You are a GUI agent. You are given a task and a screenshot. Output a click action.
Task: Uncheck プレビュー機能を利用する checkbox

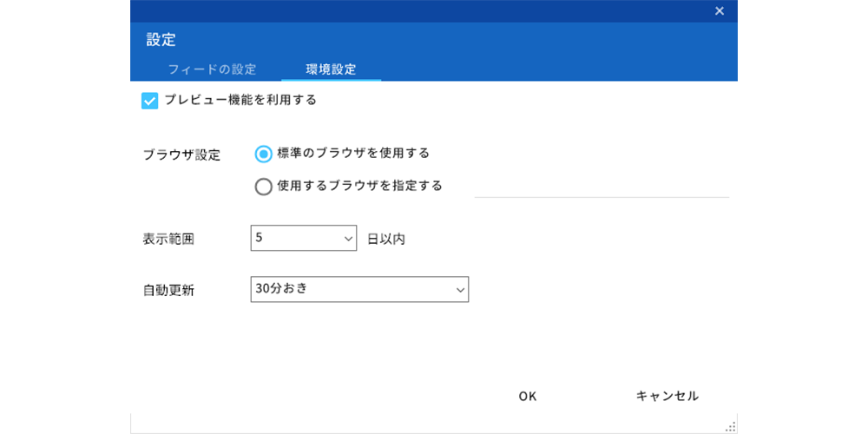click(x=150, y=101)
